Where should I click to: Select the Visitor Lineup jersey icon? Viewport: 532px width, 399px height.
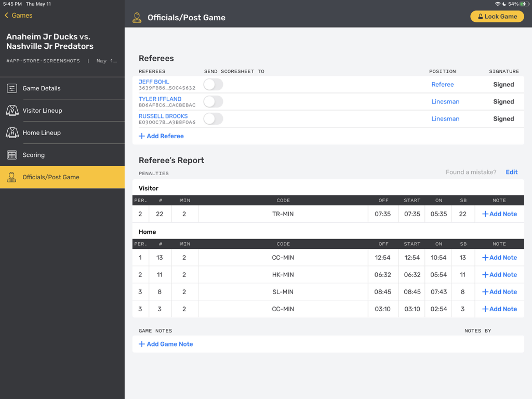pyautogui.click(x=11, y=110)
